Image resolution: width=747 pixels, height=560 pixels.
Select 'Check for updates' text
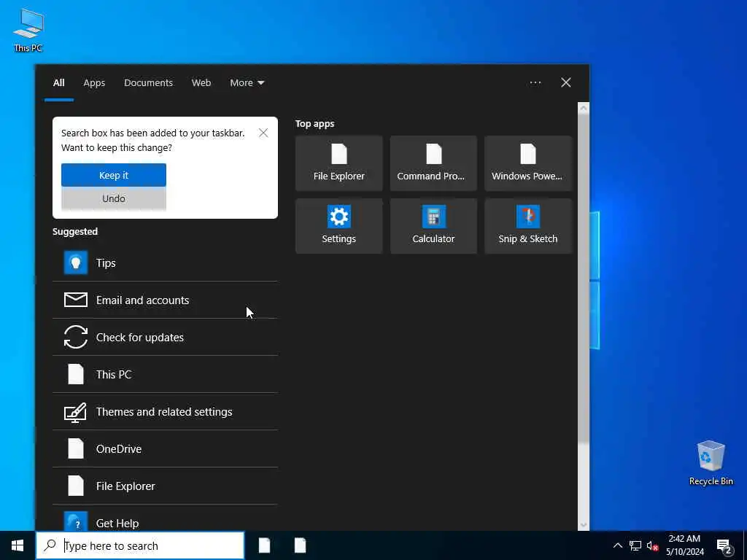coord(139,337)
